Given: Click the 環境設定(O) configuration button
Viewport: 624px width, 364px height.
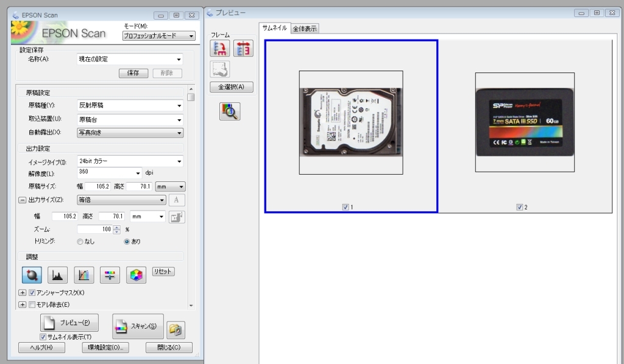Looking at the screenshot, I should click(105, 348).
